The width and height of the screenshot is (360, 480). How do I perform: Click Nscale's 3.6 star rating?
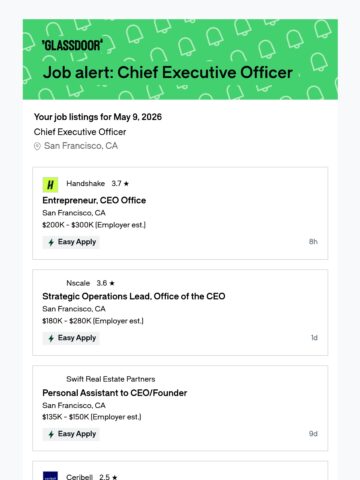coord(105,283)
